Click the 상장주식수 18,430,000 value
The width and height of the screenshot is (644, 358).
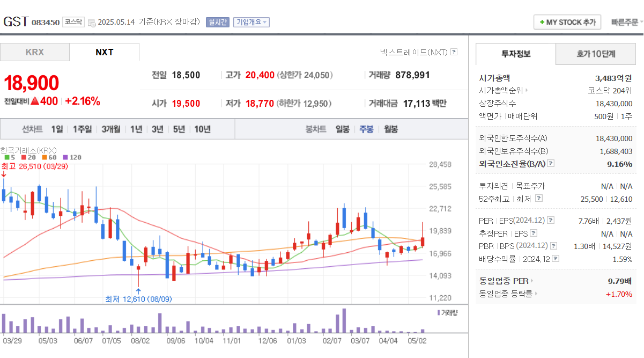pyautogui.click(x=614, y=104)
